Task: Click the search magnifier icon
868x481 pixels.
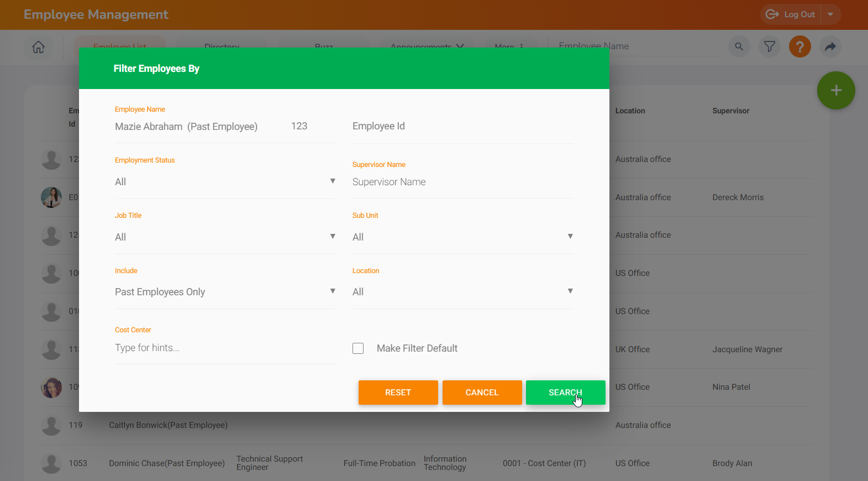Action: click(x=739, y=46)
